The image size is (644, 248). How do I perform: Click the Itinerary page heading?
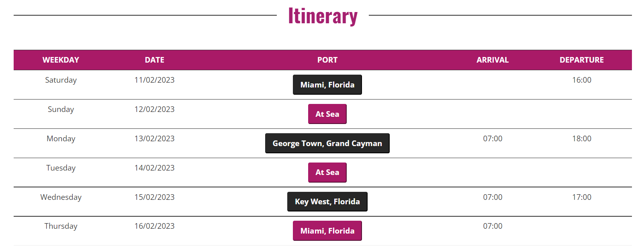click(323, 16)
